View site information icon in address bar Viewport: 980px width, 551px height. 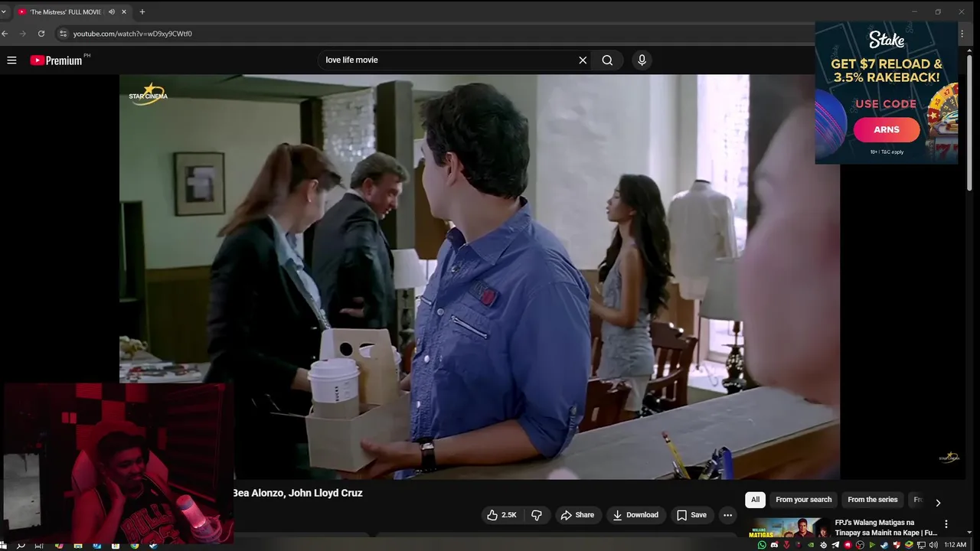click(x=64, y=34)
